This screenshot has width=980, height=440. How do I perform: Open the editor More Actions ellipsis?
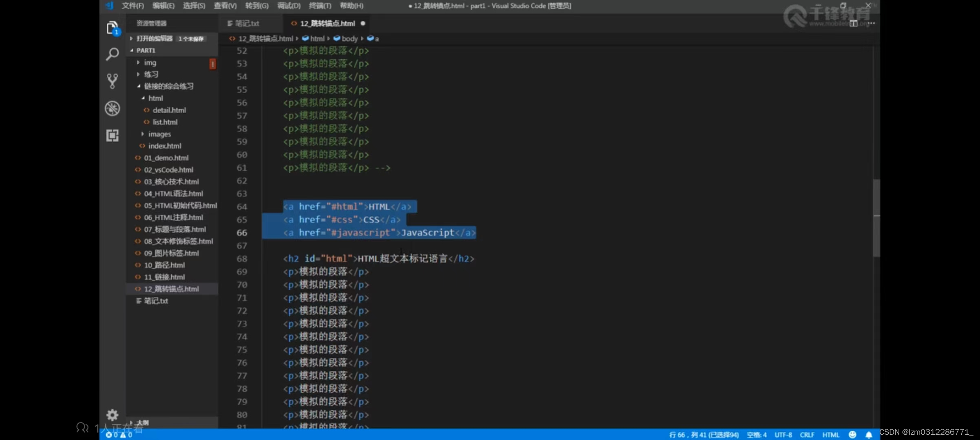871,24
